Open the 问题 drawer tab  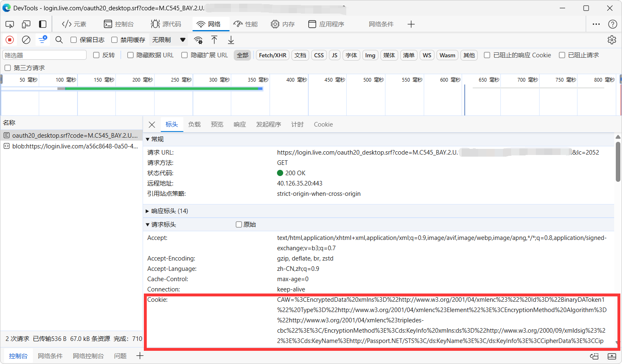120,356
